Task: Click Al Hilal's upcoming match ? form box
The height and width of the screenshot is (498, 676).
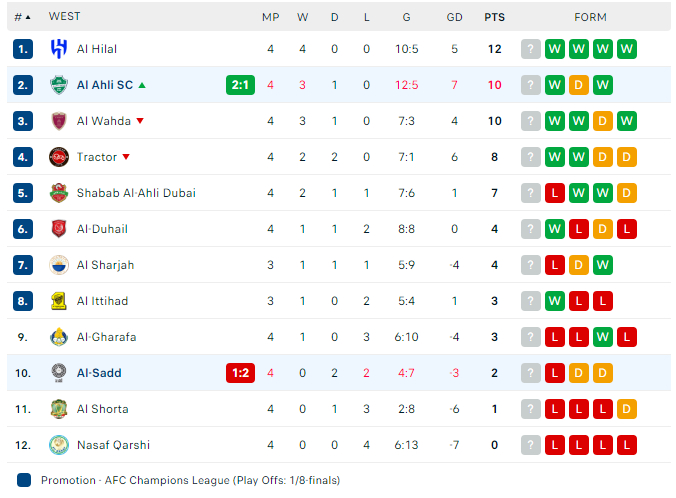Action: point(531,49)
